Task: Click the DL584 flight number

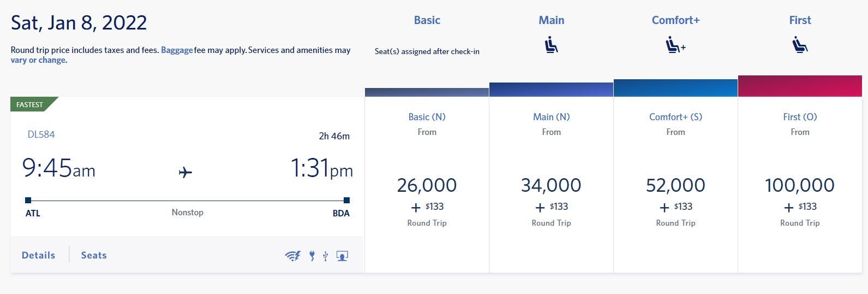Action: [x=41, y=134]
